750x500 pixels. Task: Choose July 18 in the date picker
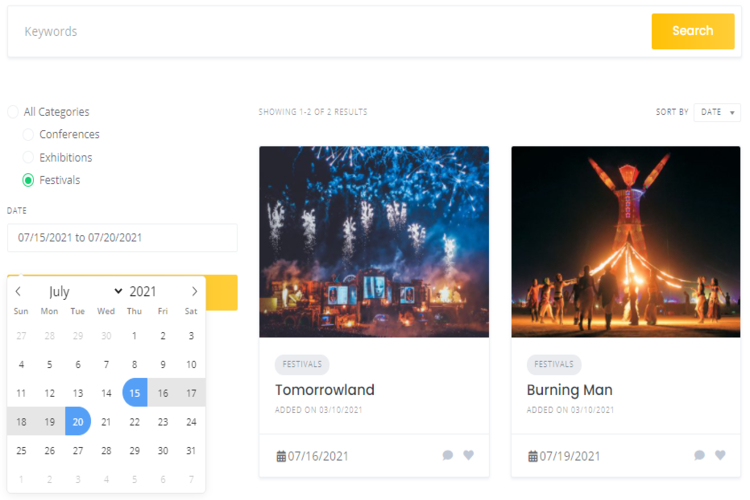point(22,422)
